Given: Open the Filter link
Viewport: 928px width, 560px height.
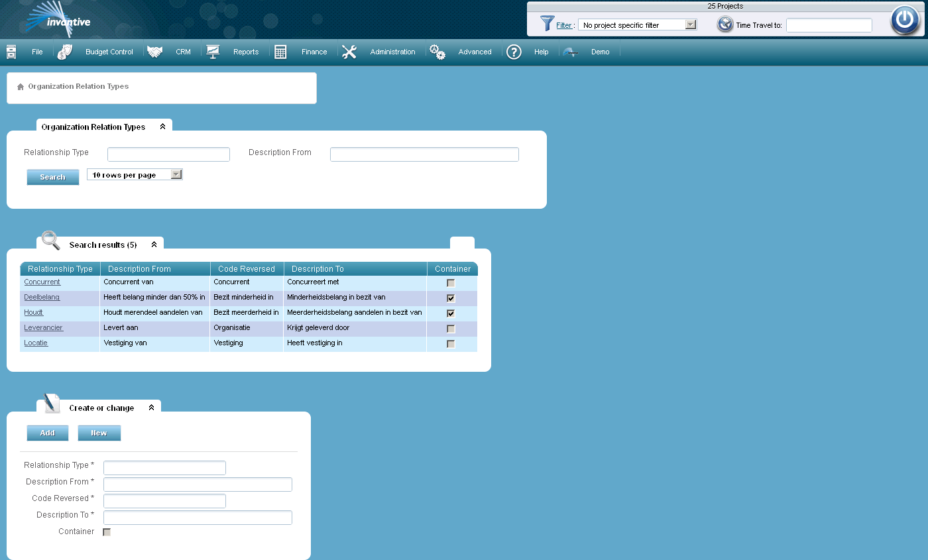Looking at the screenshot, I should coord(564,25).
